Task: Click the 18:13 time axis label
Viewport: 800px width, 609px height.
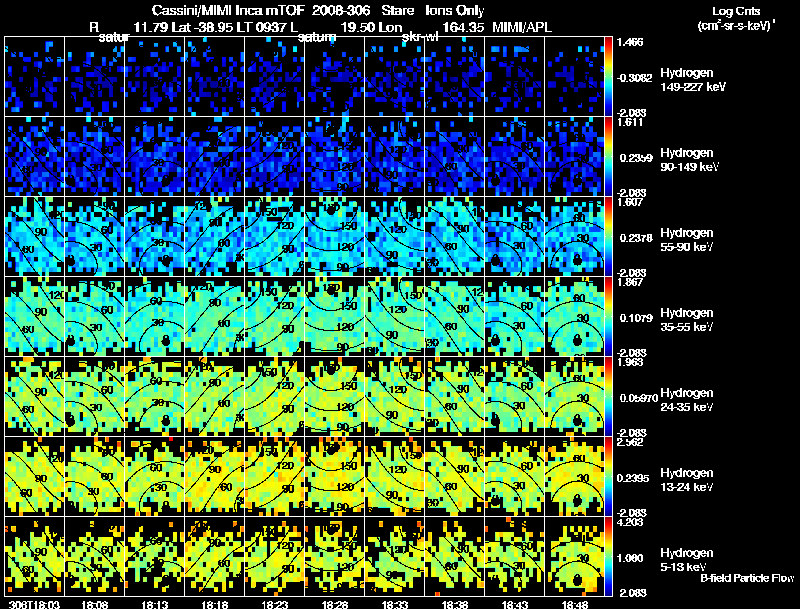Action: point(154,604)
